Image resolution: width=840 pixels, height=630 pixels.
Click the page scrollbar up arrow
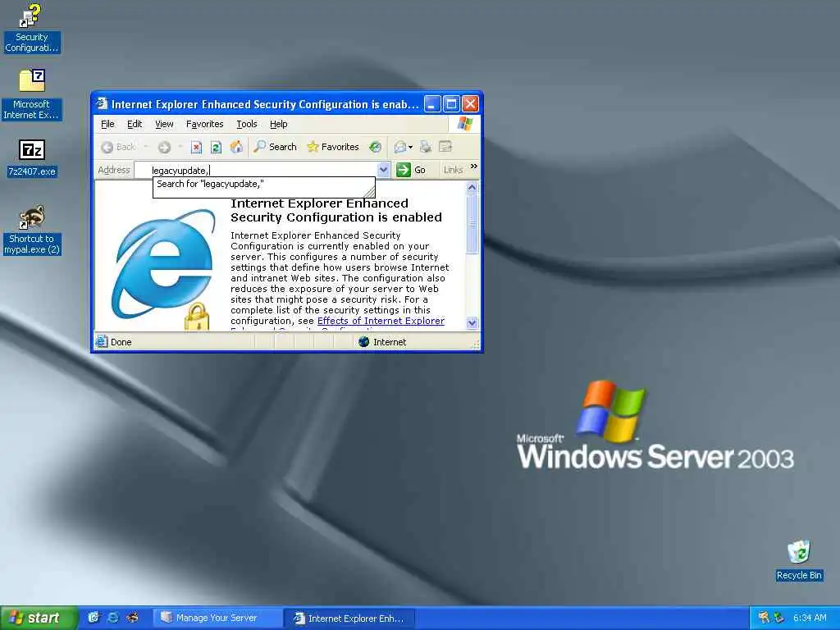(x=472, y=187)
